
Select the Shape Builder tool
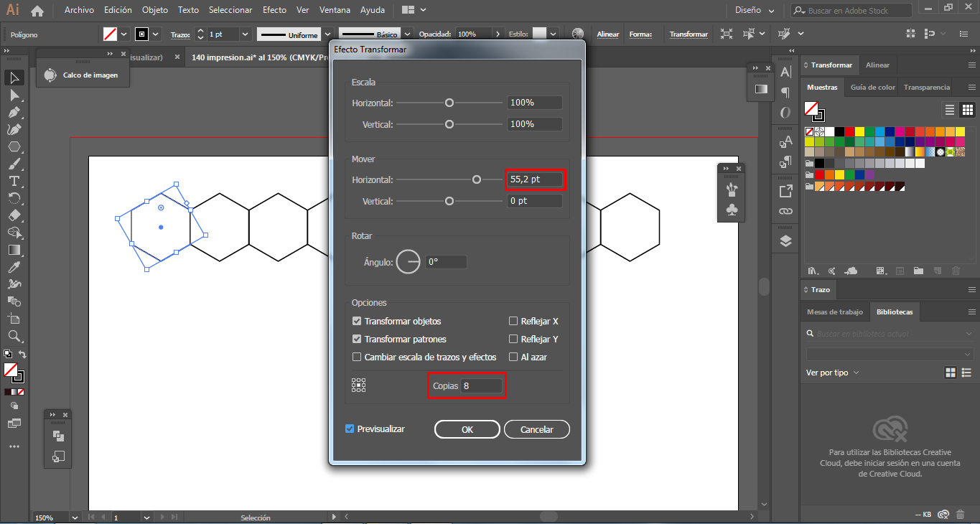14,233
